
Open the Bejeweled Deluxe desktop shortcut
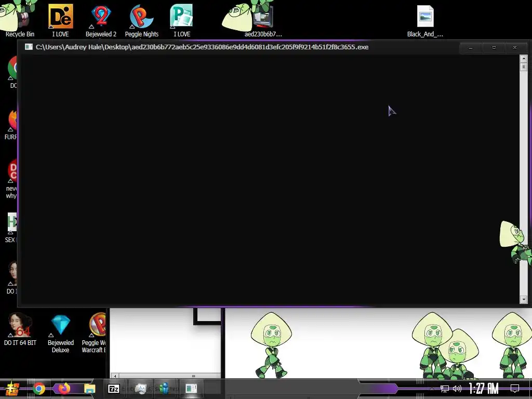pyautogui.click(x=60, y=333)
